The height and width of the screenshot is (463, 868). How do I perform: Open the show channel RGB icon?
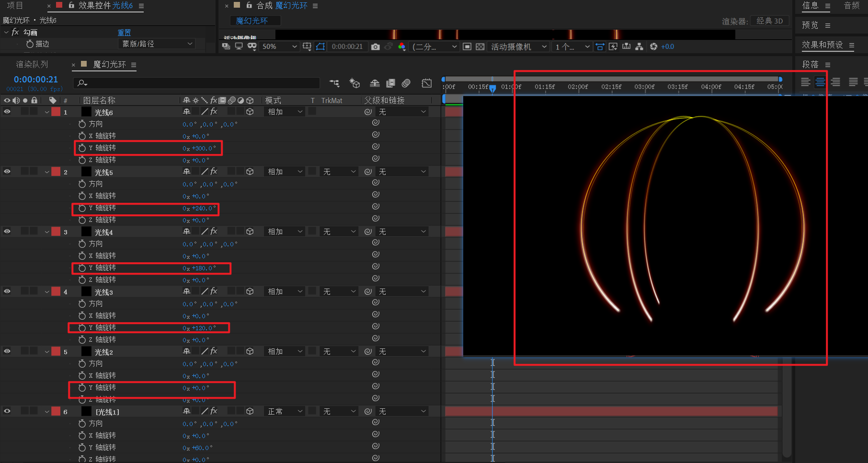click(402, 46)
